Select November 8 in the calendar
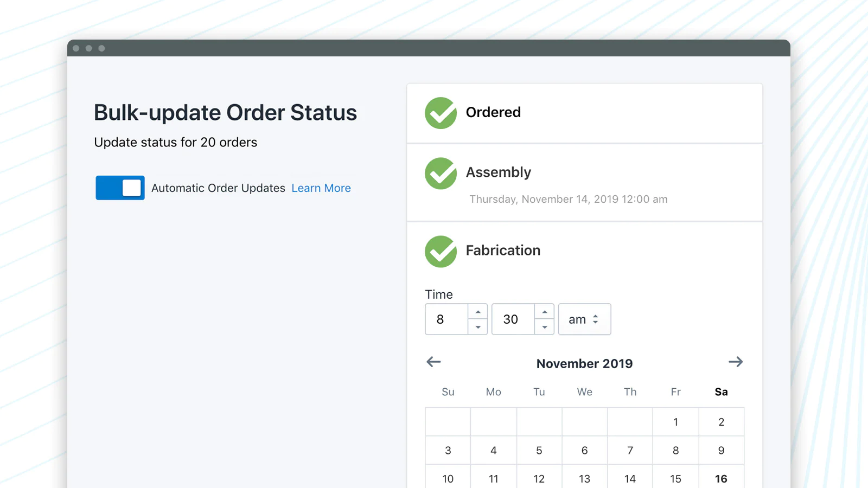Screen dimensions: 868x488 pyautogui.click(x=675, y=450)
